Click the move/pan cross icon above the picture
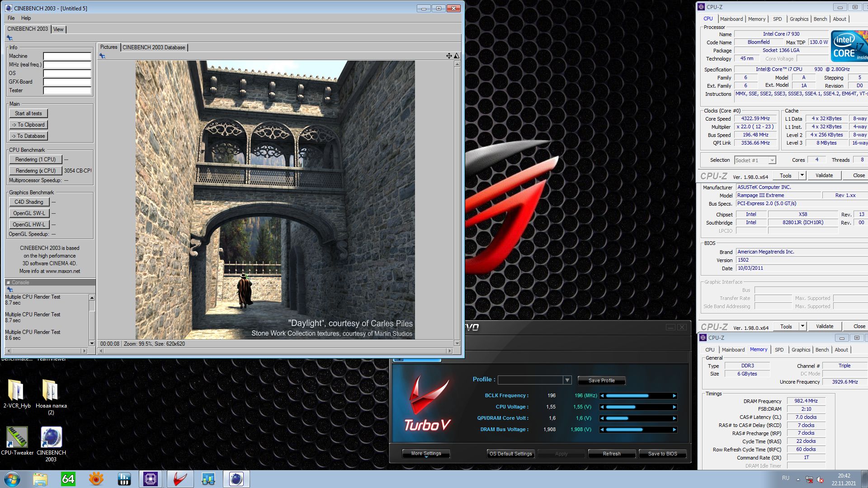This screenshot has width=868, height=488. (449, 56)
